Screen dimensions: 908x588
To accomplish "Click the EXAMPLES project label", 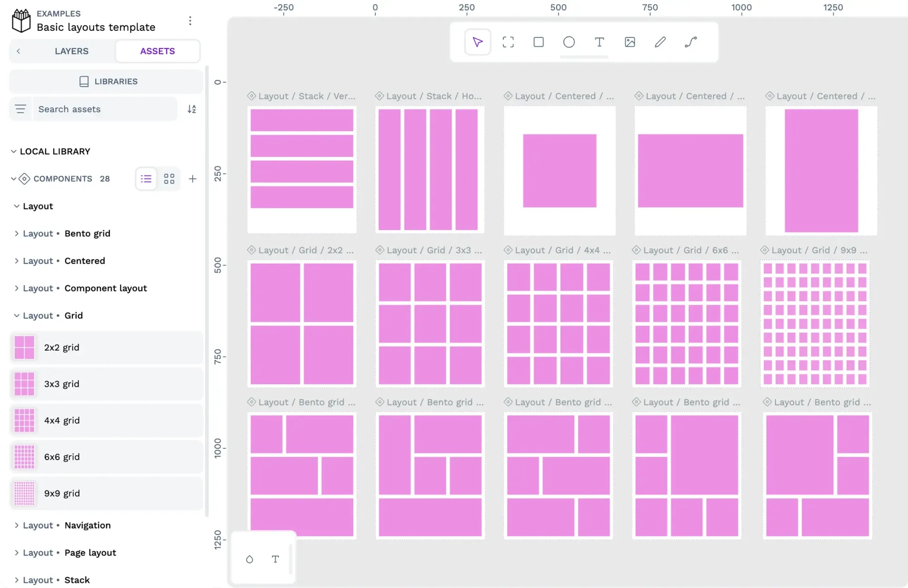I will pos(59,14).
